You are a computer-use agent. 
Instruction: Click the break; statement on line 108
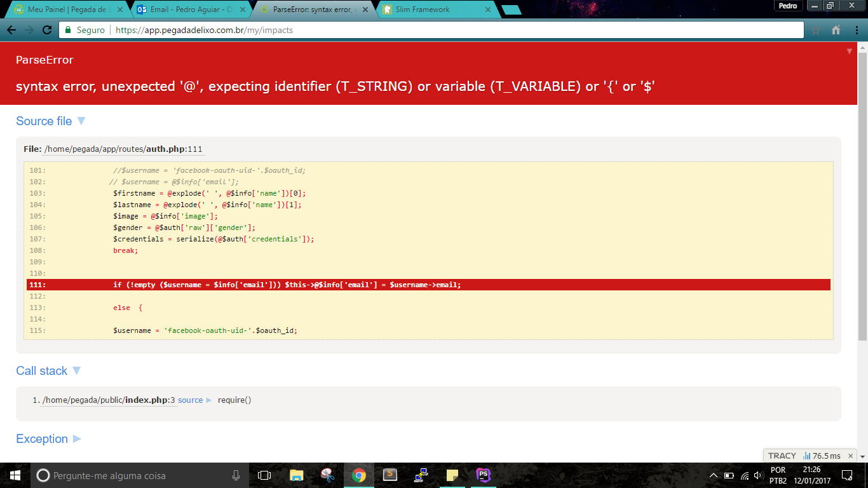click(x=125, y=250)
